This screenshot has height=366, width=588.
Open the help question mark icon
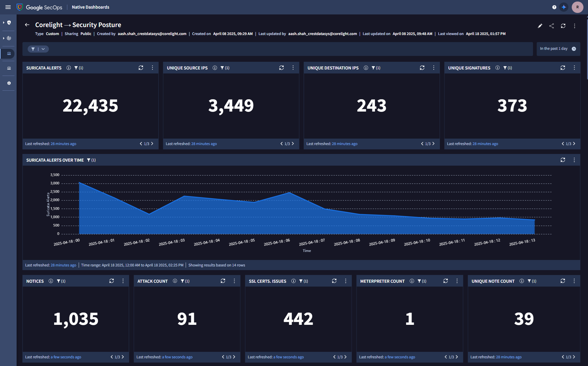click(x=554, y=7)
